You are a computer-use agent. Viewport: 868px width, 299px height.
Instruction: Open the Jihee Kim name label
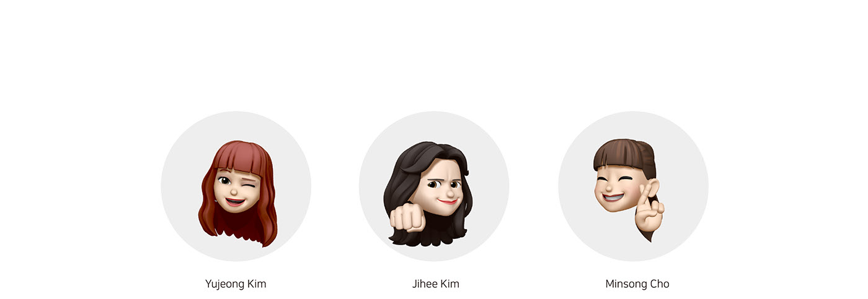(x=435, y=284)
